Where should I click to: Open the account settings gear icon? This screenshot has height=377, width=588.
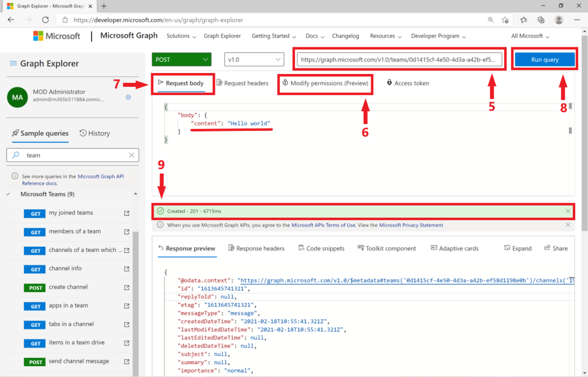(x=128, y=97)
